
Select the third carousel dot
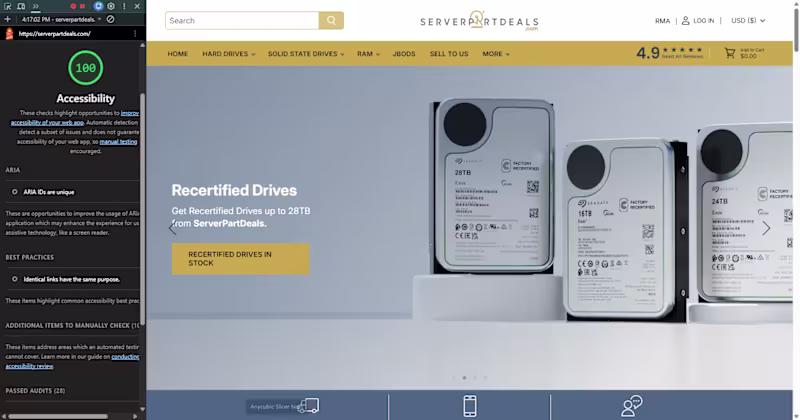pyautogui.click(x=475, y=378)
